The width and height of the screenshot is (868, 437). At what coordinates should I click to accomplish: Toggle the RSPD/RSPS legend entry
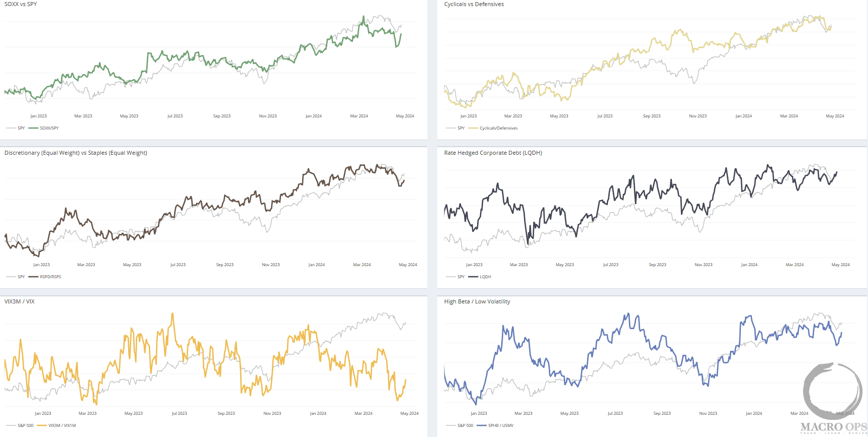pyautogui.click(x=50, y=277)
